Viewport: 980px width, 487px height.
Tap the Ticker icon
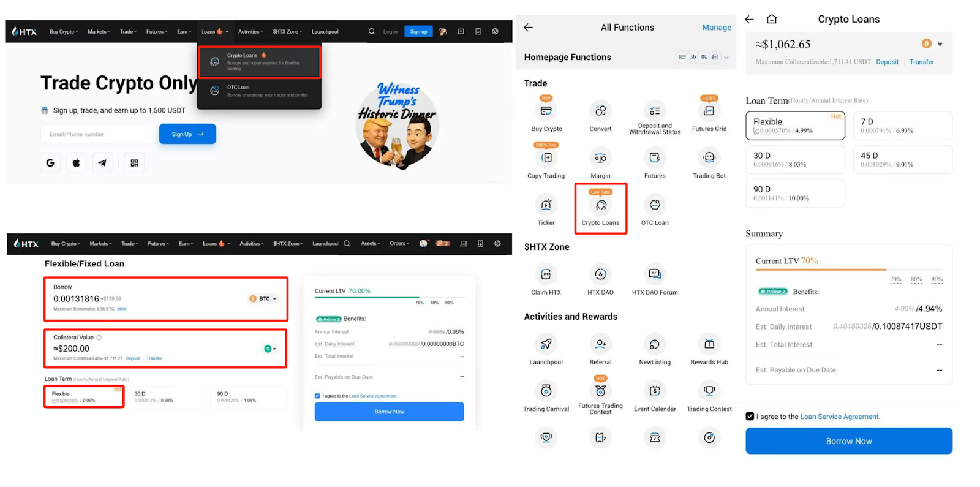pyautogui.click(x=546, y=205)
